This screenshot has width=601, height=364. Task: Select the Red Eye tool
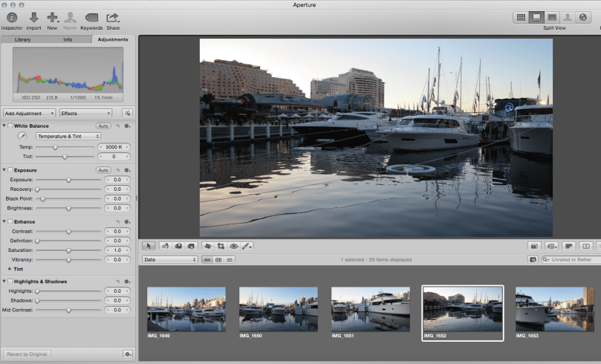coord(234,245)
